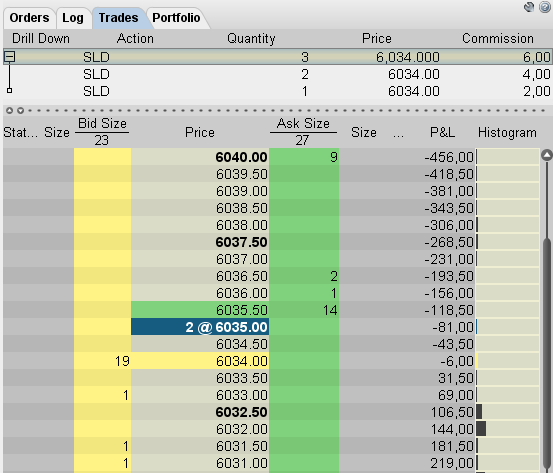Click bid size 1 at 6033.00
553x473 pixels.
click(x=126, y=395)
